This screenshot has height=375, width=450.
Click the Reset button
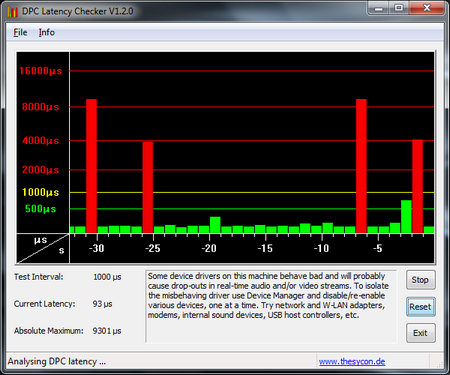pyautogui.click(x=420, y=307)
